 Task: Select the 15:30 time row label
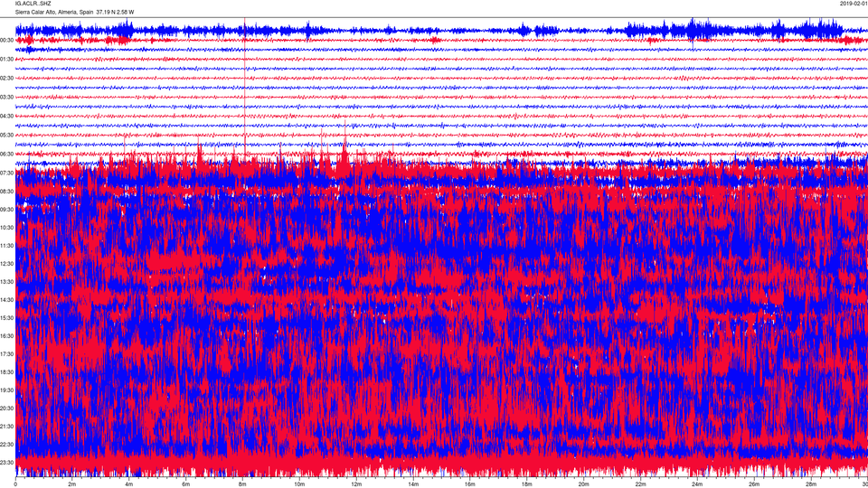(x=6, y=318)
